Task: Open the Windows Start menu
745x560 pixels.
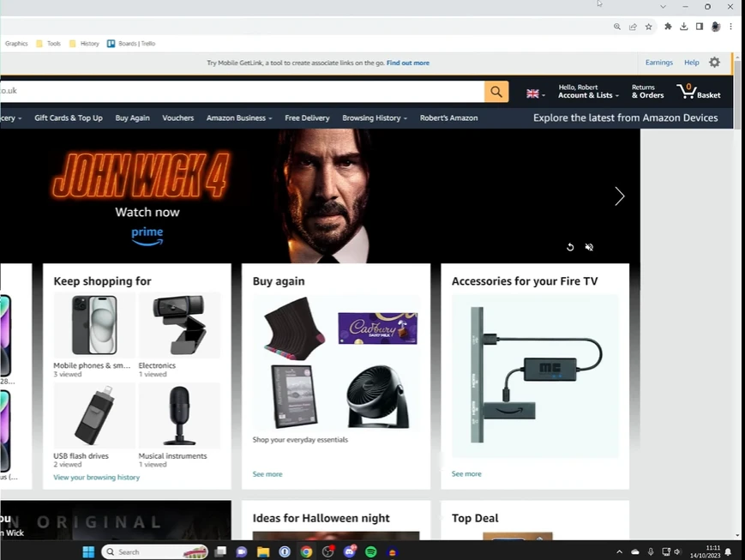Action: pyautogui.click(x=88, y=552)
